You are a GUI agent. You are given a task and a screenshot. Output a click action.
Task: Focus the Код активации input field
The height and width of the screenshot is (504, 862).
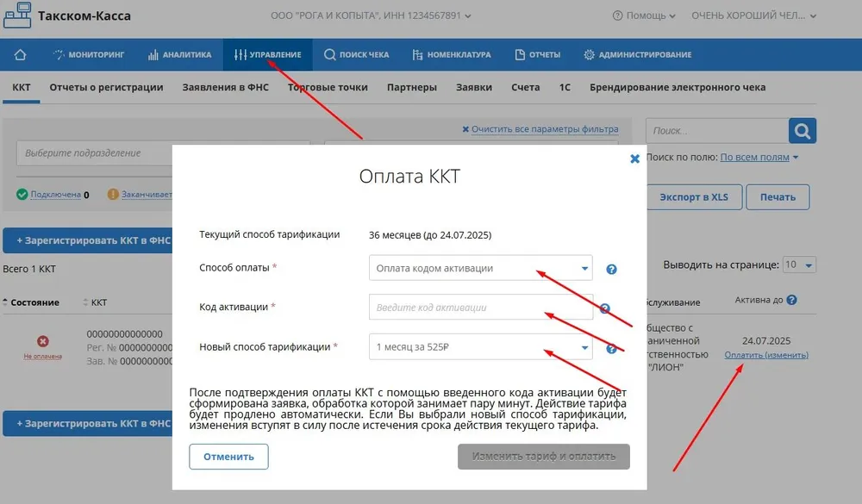[x=480, y=308]
